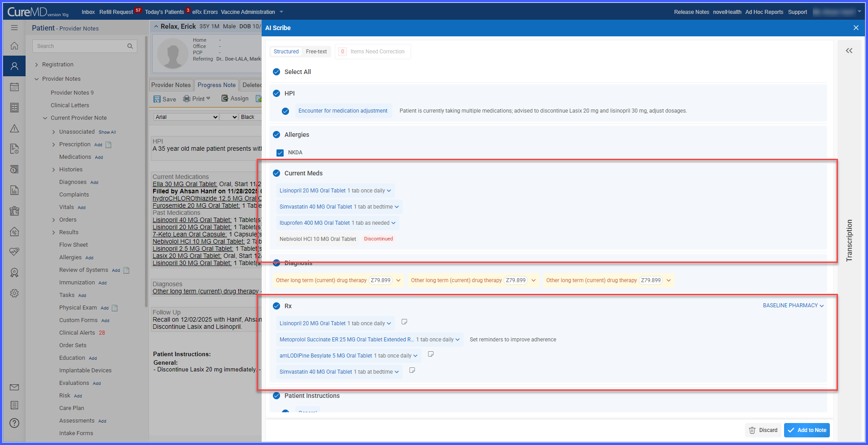Open Flow Sheet in the tree
This screenshot has width=868, height=445.
(x=74, y=245)
